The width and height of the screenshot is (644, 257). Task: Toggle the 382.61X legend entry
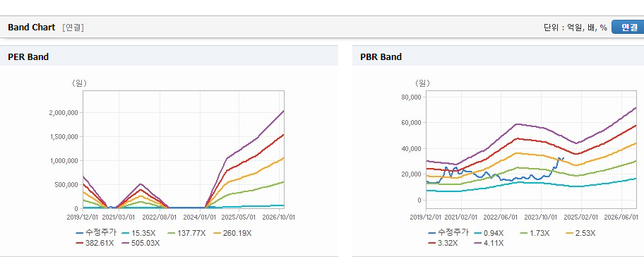[x=95, y=243]
